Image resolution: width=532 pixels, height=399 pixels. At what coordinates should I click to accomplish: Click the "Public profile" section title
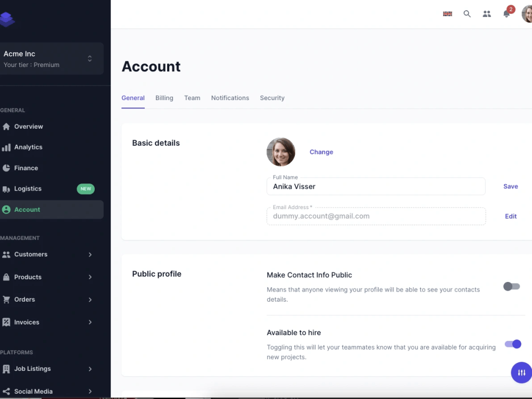[x=156, y=274]
